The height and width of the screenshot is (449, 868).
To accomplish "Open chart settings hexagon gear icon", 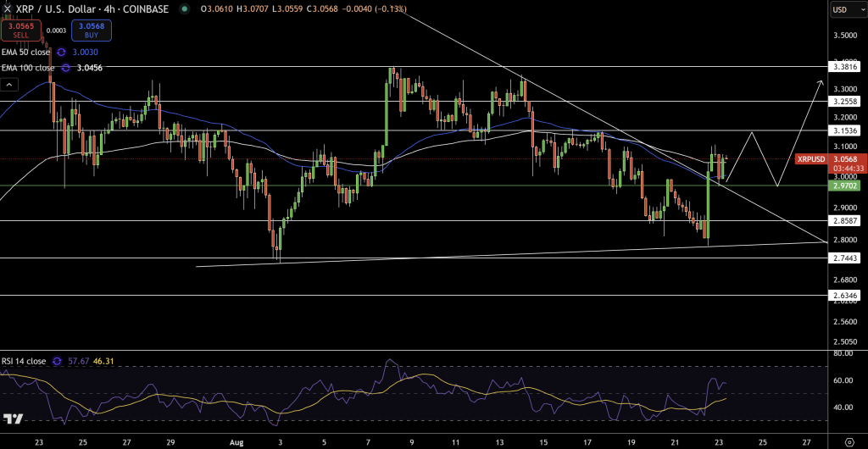I will coord(850,442).
